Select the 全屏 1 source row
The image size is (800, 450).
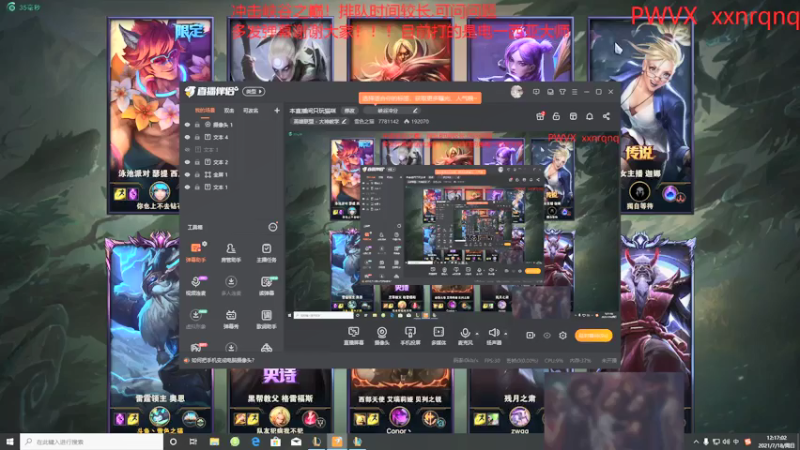pos(231,174)
